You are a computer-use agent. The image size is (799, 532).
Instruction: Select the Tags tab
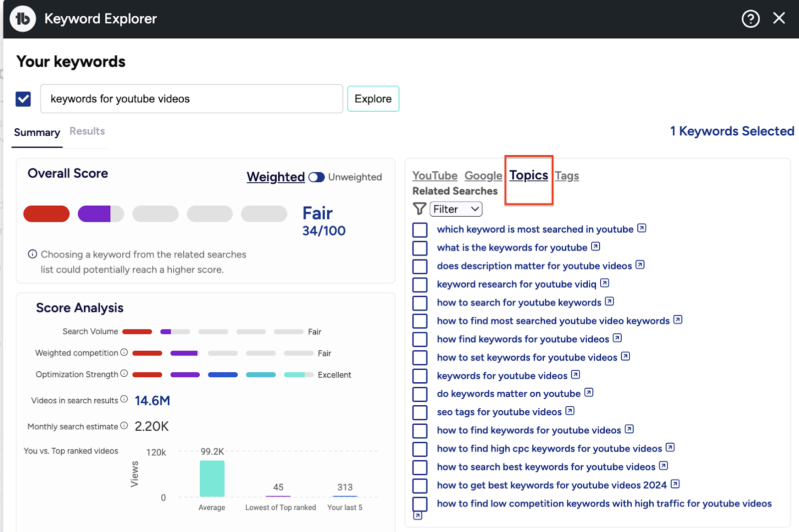567,176
